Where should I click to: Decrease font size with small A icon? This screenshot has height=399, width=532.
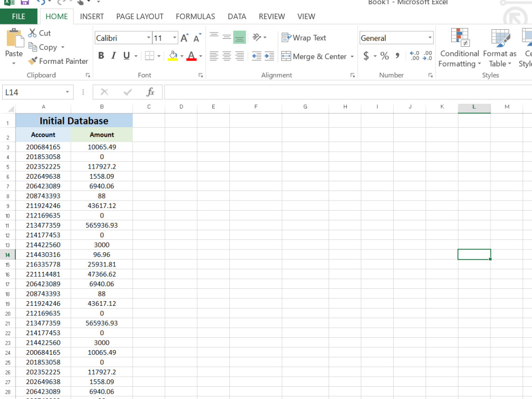197,38
